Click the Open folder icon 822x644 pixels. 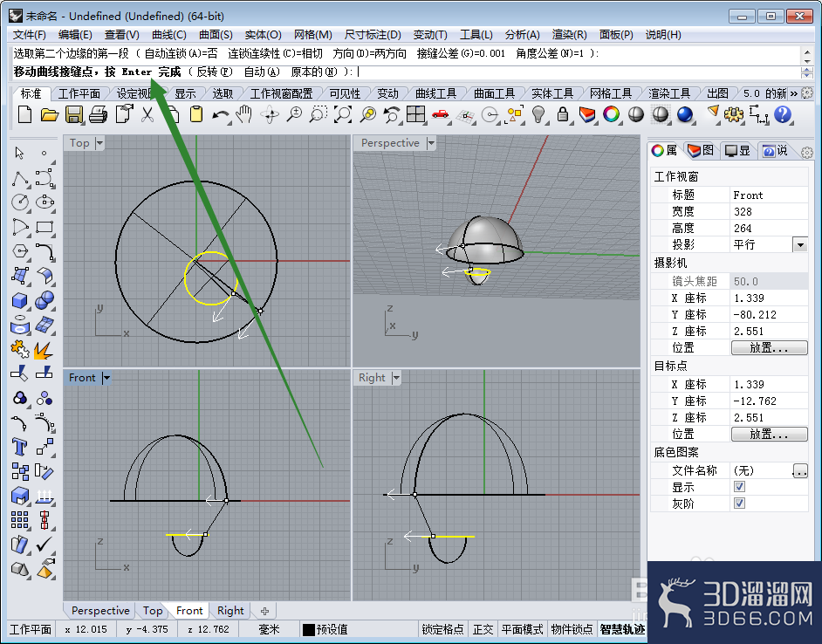pyautogui.click(x=49, y=114)
